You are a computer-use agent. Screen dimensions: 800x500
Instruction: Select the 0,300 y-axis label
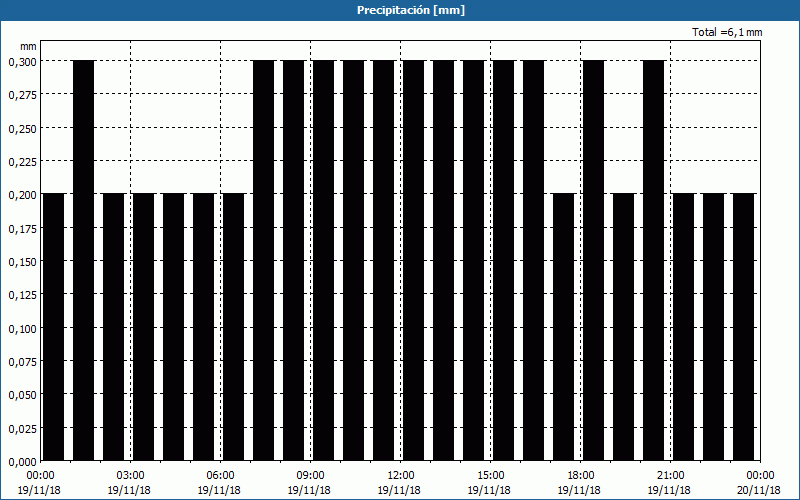pos(22,62)
